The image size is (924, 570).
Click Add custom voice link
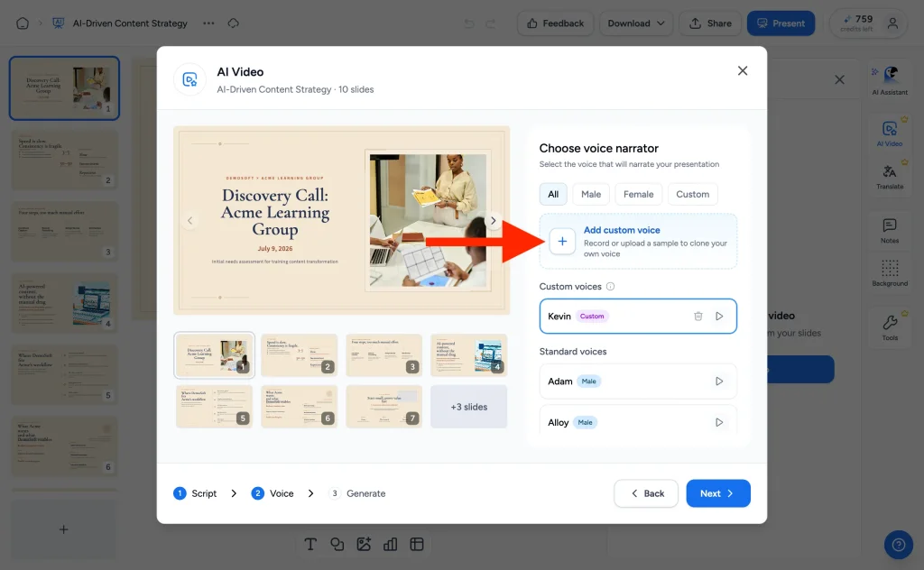(x=622, y=230)
